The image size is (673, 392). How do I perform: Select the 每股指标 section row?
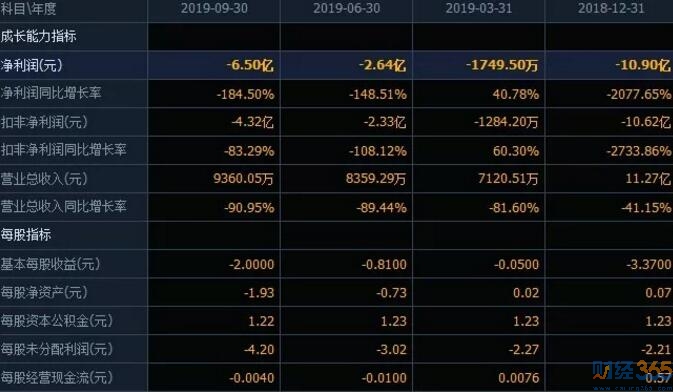(336, 235)
